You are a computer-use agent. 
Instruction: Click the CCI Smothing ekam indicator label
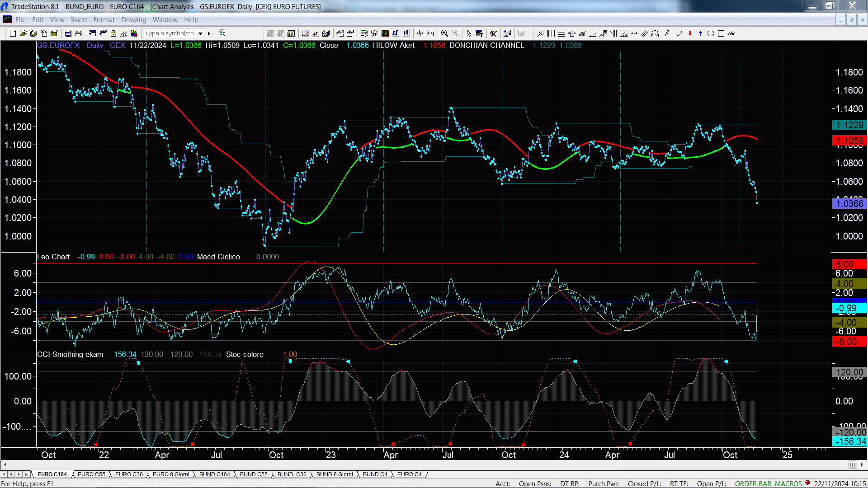[70, 355]
